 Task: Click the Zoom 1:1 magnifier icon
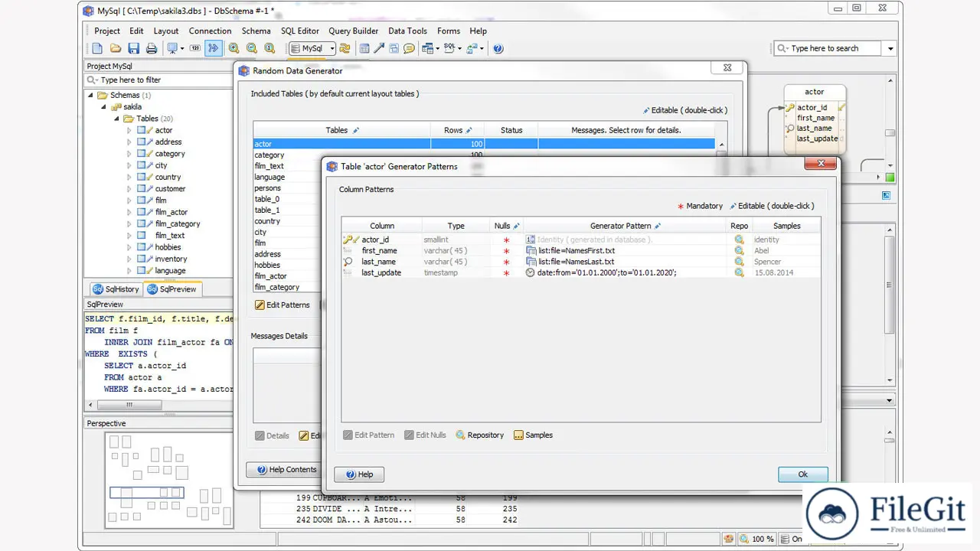pos(269,48)
